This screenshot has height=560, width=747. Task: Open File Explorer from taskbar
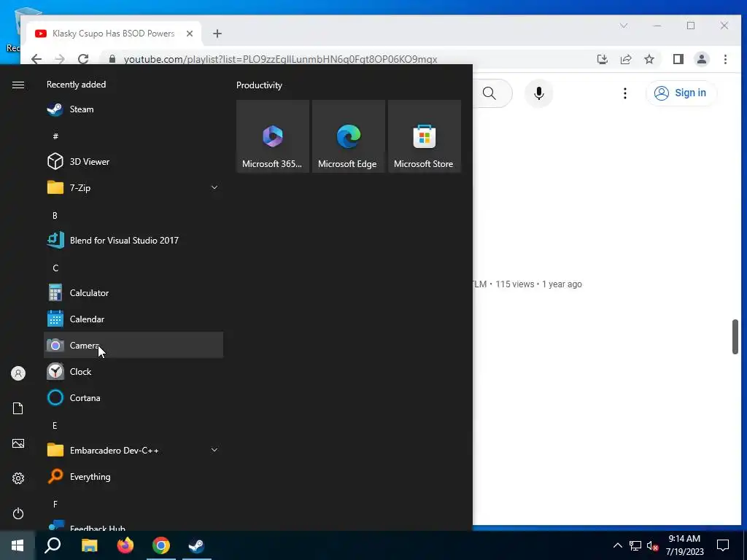pos(89,545)
